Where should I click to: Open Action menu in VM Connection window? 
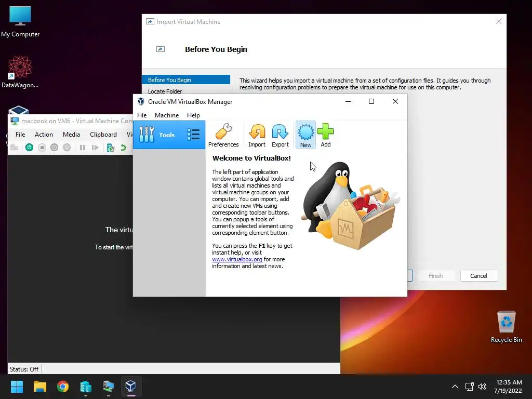44,135
